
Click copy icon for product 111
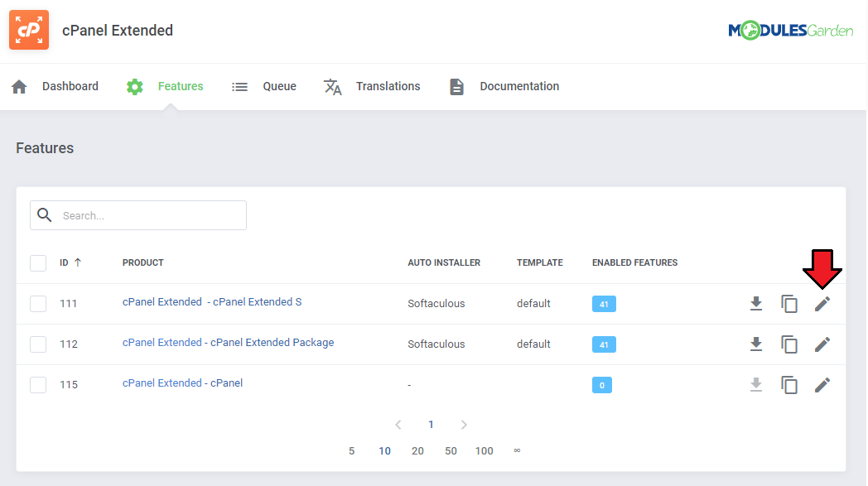(x=789, y=303)
